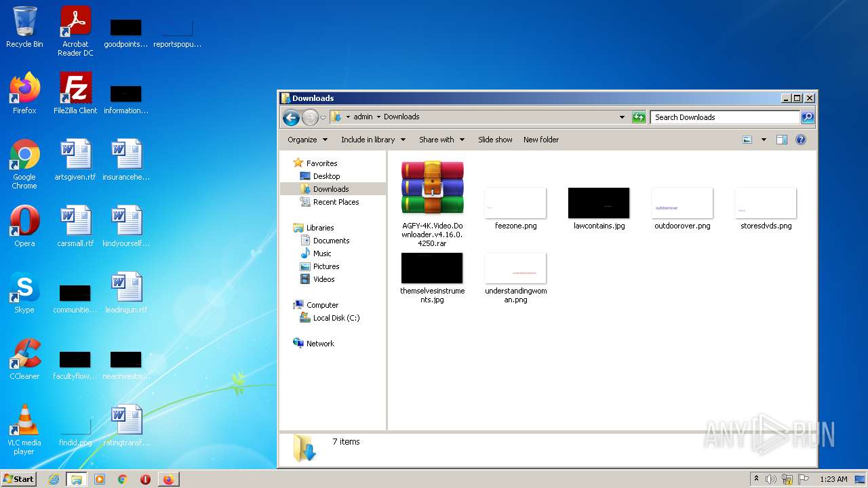This screenshot has width=868, height=488.
Task: Click the search magnifier icon
Action: tap(807, 117)
